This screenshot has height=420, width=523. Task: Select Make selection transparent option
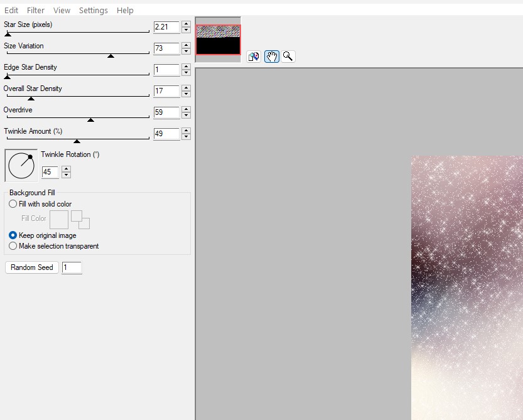pos(54,246)
